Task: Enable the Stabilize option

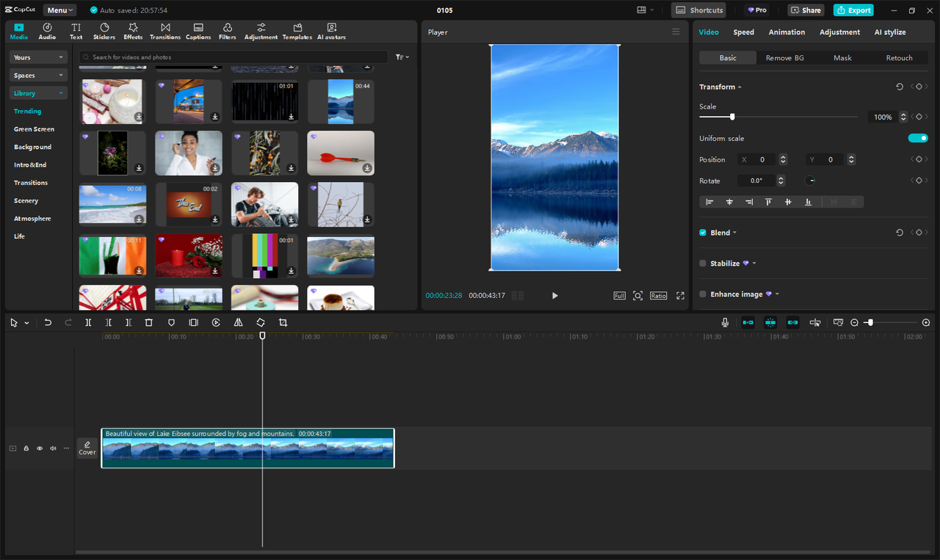Action: [x=703, y=263]
